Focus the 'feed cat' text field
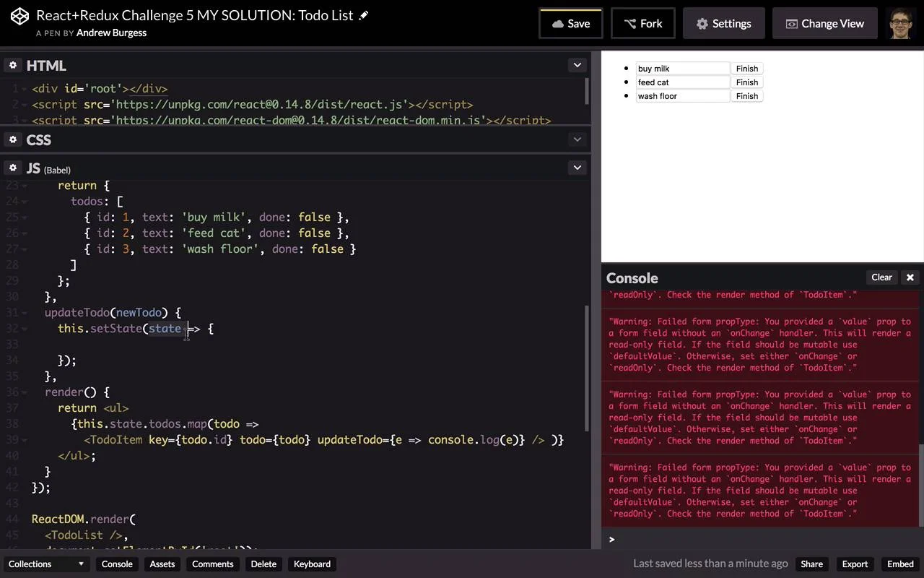The image size is (924, 578). tap(683, 82)
